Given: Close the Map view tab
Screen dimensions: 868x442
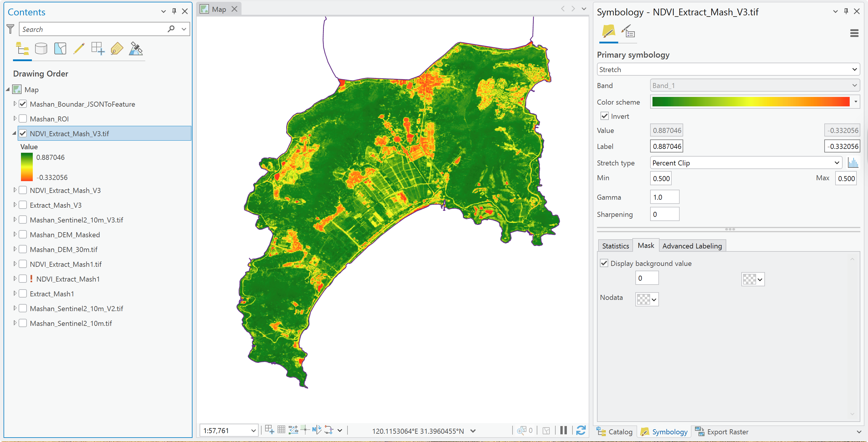Looking at the screenshot, I should (x=234, y=9).
